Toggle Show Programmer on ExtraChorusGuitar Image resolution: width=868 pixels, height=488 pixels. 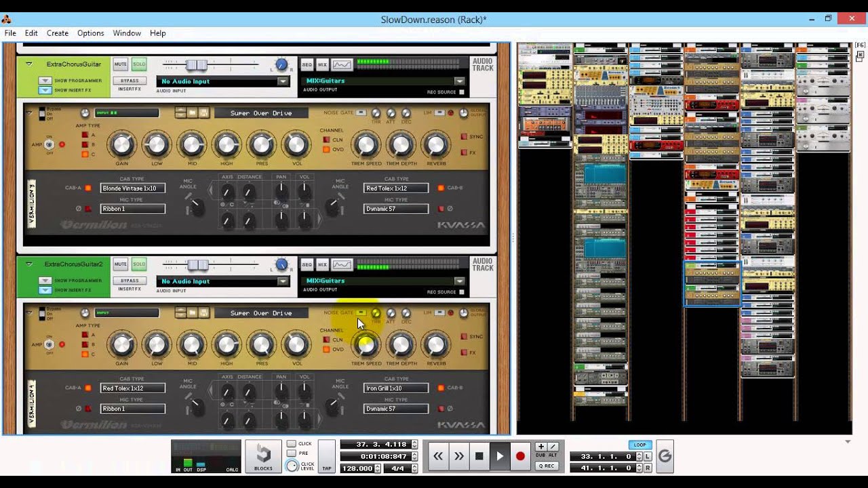[x=45, y=80]
